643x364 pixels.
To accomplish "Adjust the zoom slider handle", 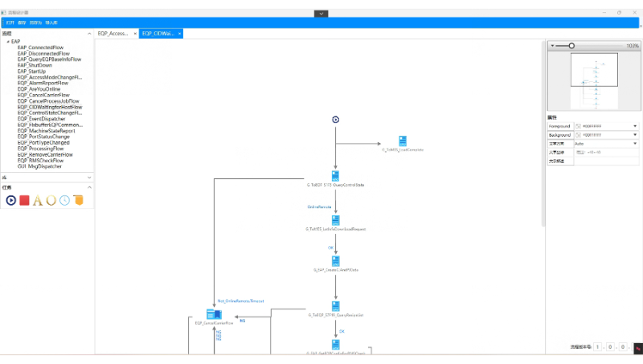I will tap(571, 46).
